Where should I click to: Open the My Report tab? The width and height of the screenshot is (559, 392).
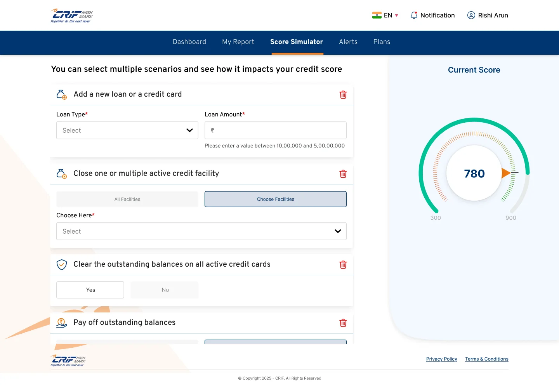[238, 42]
